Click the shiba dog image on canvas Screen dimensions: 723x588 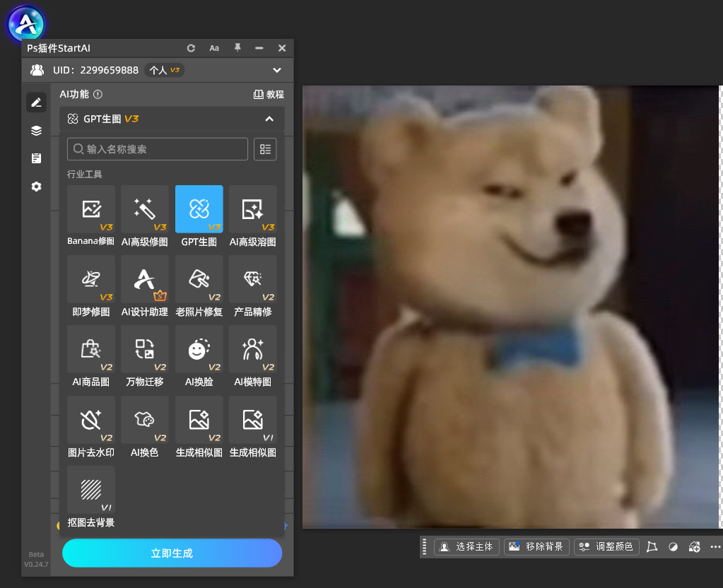(x=510, y=307)
